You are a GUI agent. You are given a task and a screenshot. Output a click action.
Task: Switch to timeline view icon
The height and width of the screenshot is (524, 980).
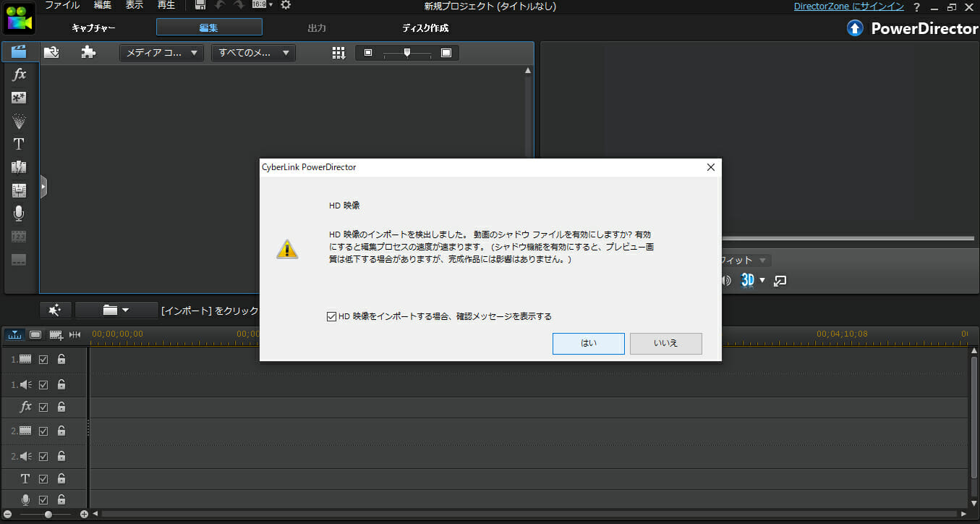pyautogui.click(x=14, y=334)
